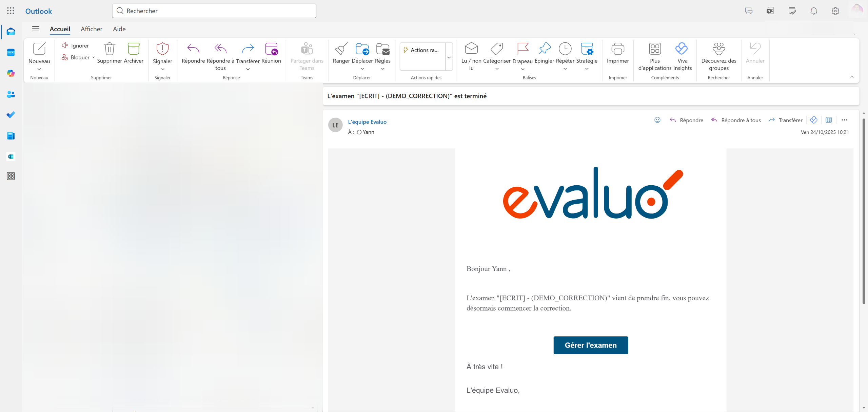Viewport: 868px width, 412px height.
Task: Toggle Lu / non lu status
Action: click(471, 49)
